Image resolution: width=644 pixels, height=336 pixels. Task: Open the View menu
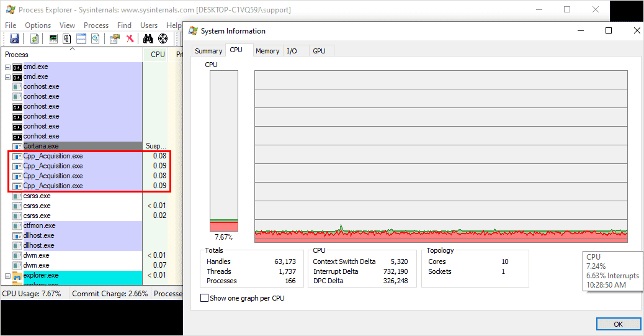(x=68, y=25)
